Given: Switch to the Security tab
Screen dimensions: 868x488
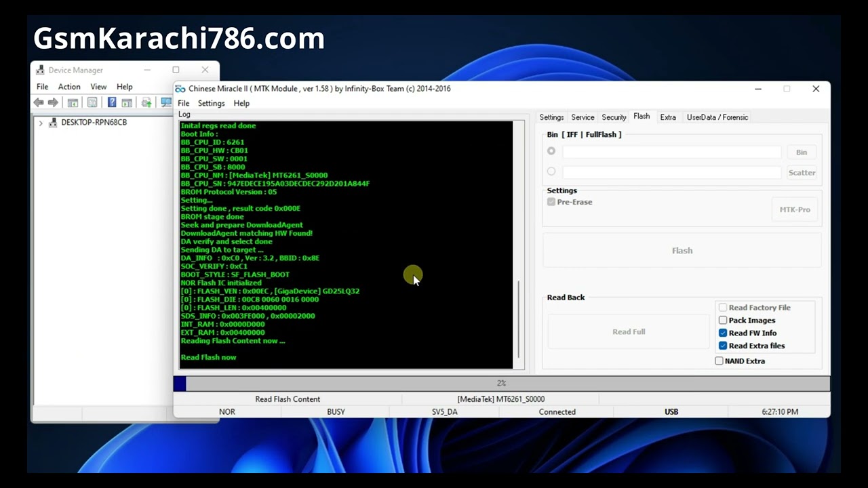Looking at the screenshot, I should coord(614,117).
